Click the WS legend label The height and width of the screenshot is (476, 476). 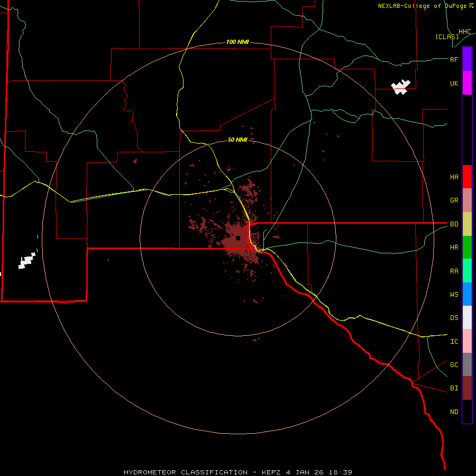pos(454,294)
